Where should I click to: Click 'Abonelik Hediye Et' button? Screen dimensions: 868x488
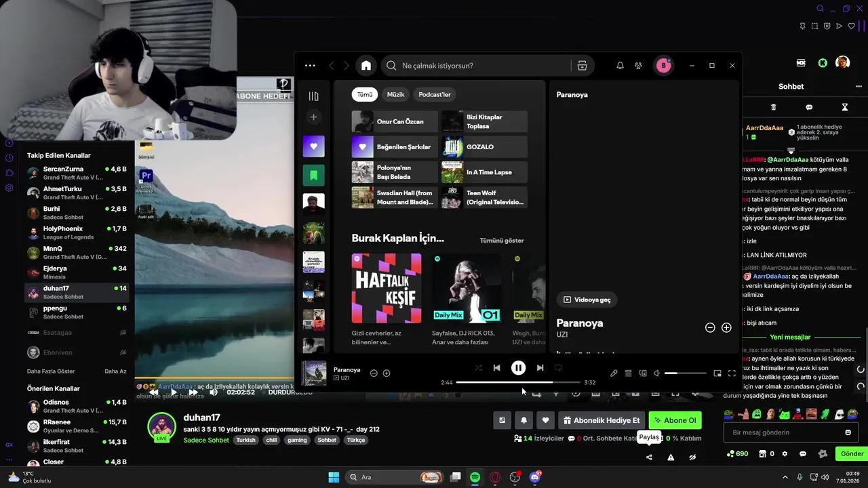(601, 420)
